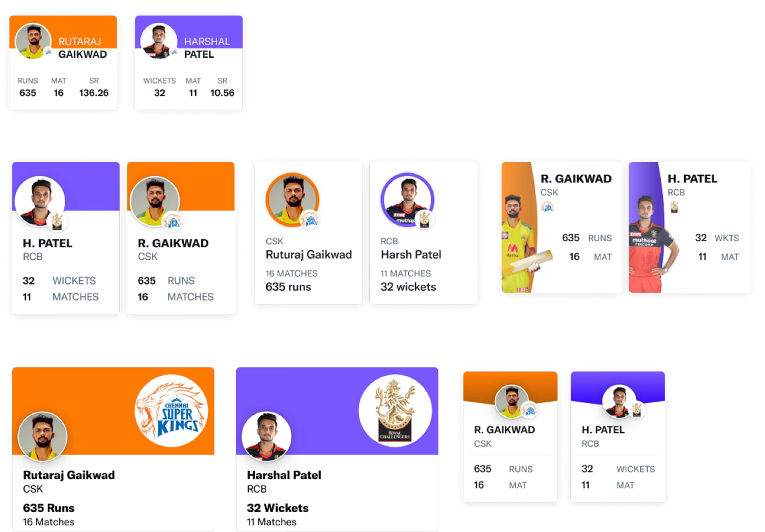Click the large Chennai Super Kings logo
765x532 pixels.
tap(172, 411)
